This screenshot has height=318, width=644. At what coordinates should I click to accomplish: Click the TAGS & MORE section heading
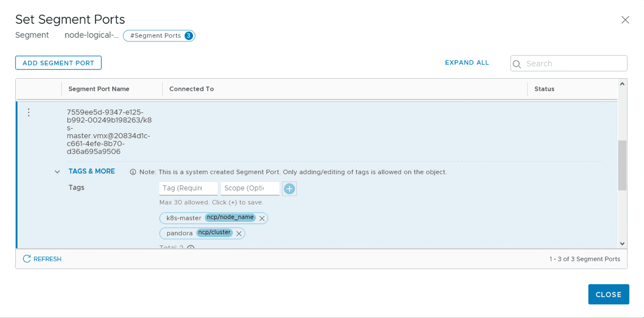91,171
